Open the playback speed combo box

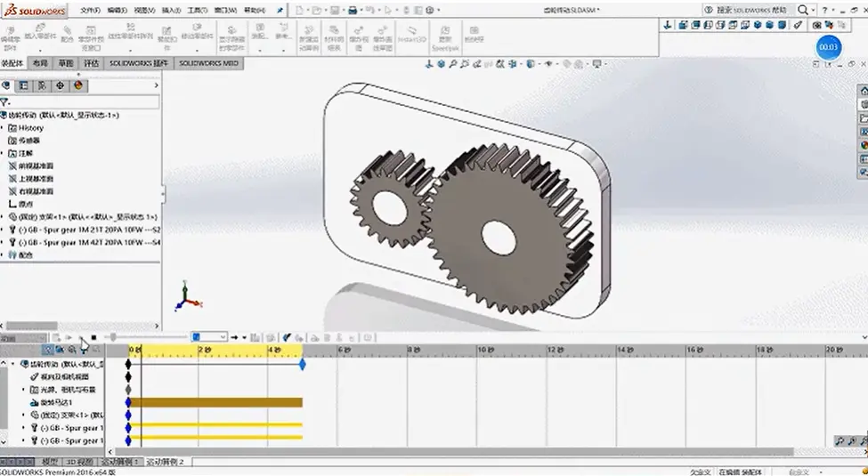pos(208,337)
